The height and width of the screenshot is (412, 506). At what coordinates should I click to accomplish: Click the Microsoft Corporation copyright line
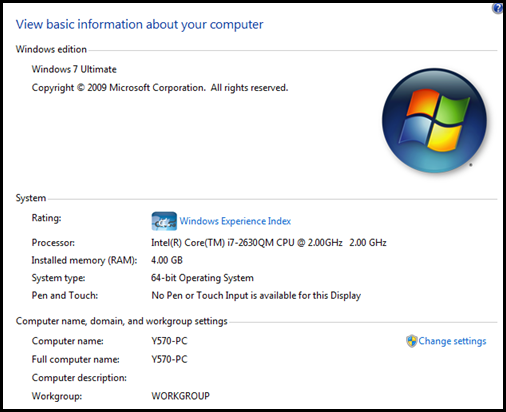click(x=160, y=88)
